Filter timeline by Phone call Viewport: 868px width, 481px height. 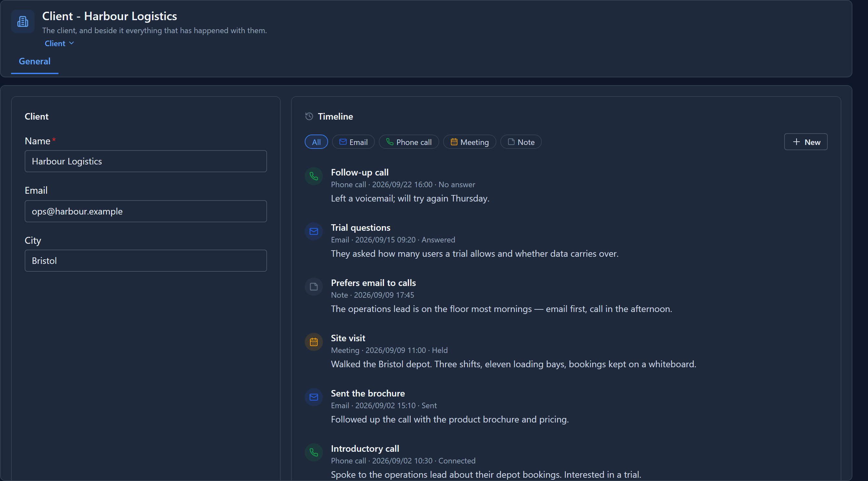[x=409, y=142]
